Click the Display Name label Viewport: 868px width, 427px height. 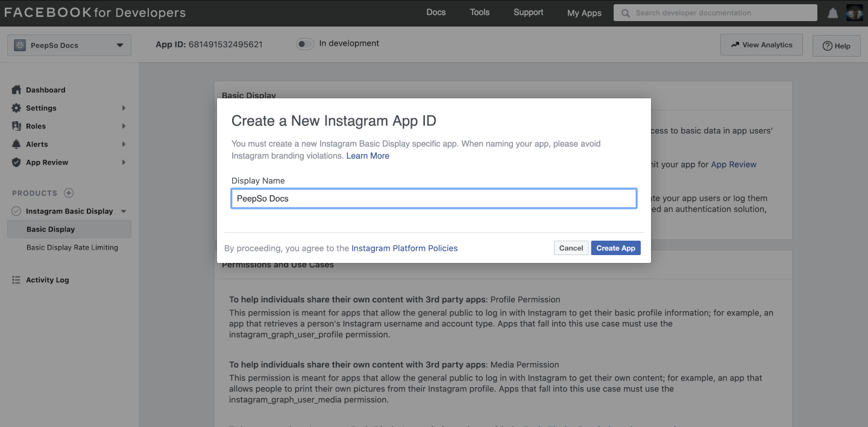coord(258,180)
